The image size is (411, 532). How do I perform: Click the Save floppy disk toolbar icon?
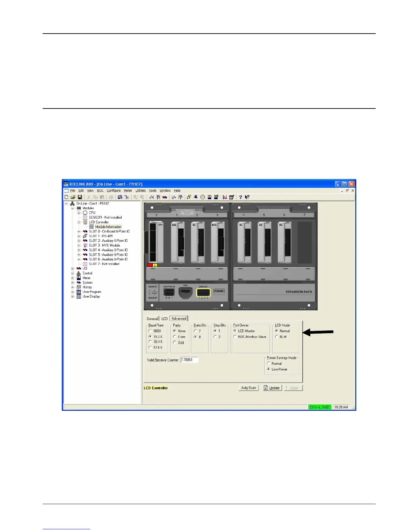[80, 197]
